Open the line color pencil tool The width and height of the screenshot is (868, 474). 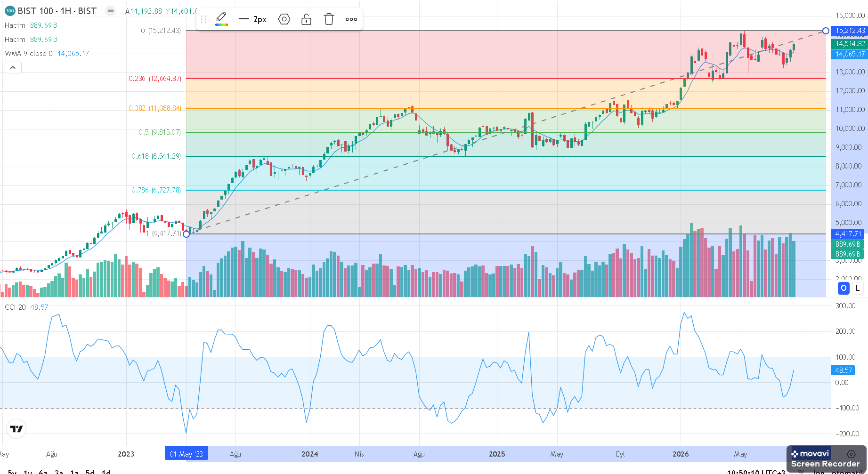[221, 19]
